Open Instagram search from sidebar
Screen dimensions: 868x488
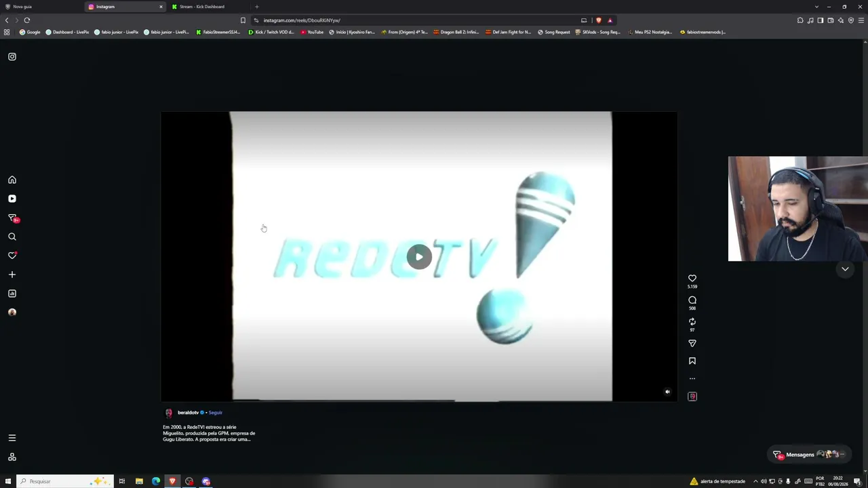pyautogui.click(x=12, y=237)
